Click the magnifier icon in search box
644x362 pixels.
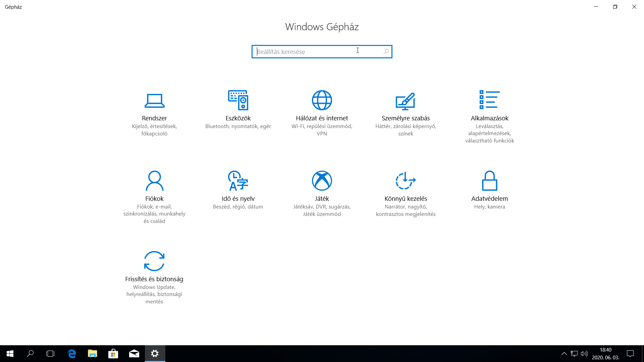coord(386,52)
